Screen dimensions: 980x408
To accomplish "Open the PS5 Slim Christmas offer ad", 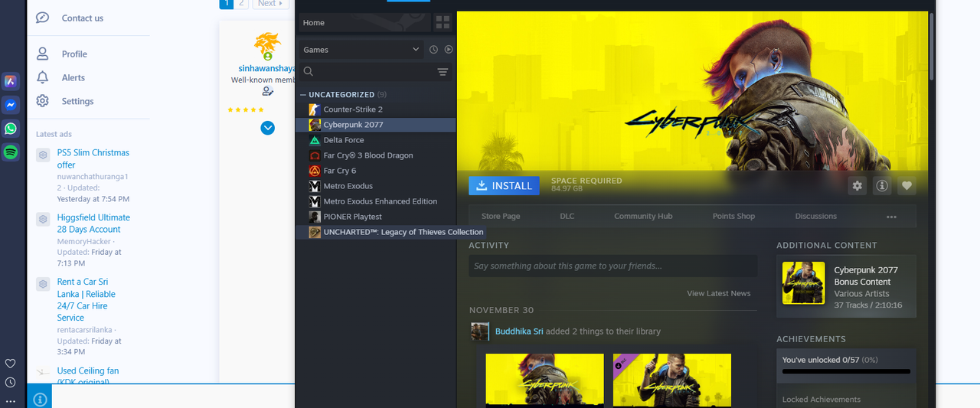I will point(93,158).
